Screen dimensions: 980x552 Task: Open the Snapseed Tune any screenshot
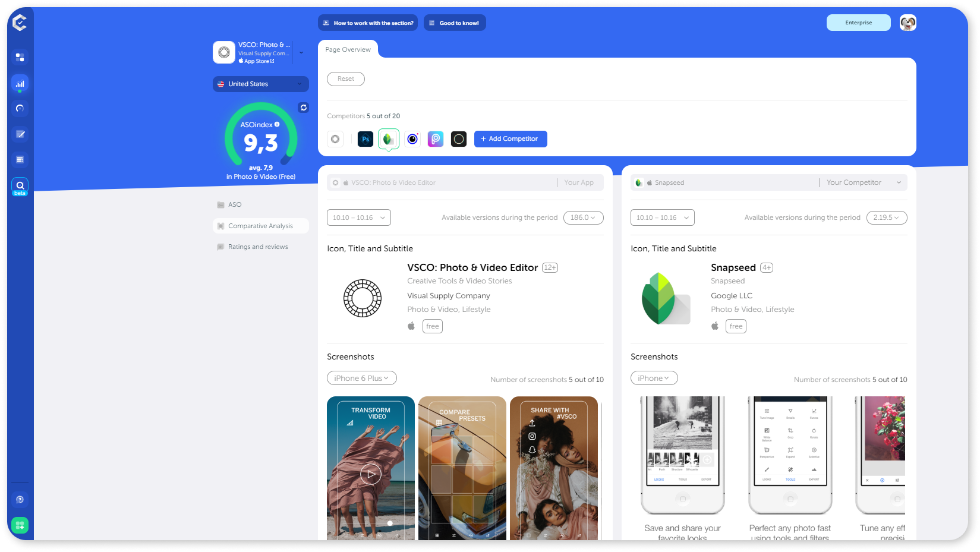coord(880,468)
